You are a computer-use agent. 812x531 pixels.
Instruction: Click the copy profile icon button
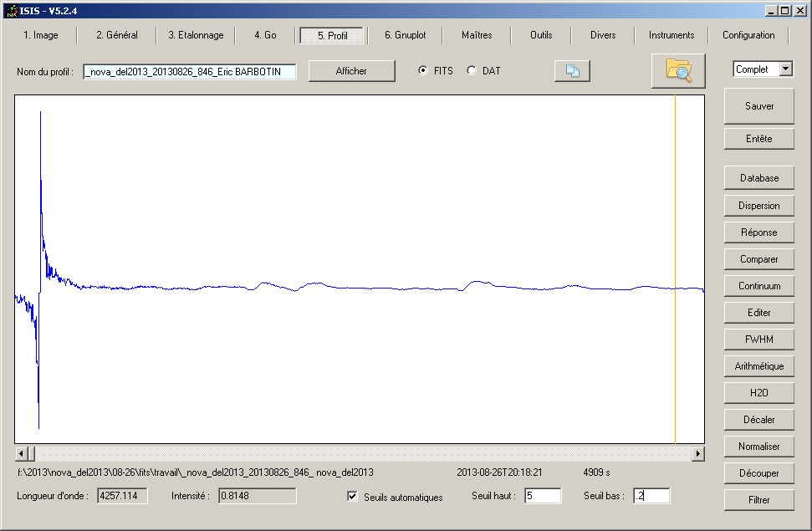coord(572,72)
